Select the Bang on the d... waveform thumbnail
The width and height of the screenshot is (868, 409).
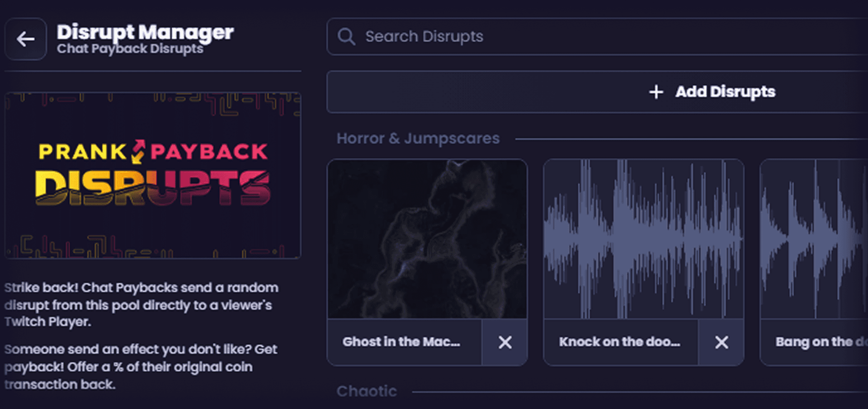(x=814, y=239)
